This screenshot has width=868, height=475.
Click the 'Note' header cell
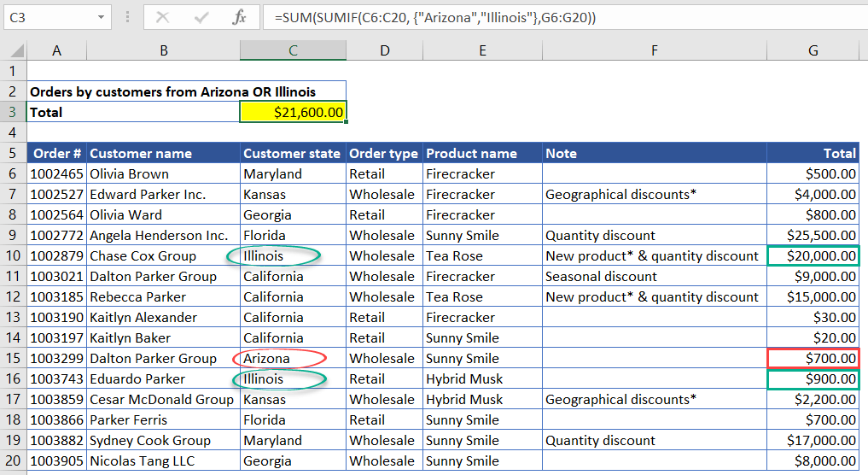coord(655,154)
